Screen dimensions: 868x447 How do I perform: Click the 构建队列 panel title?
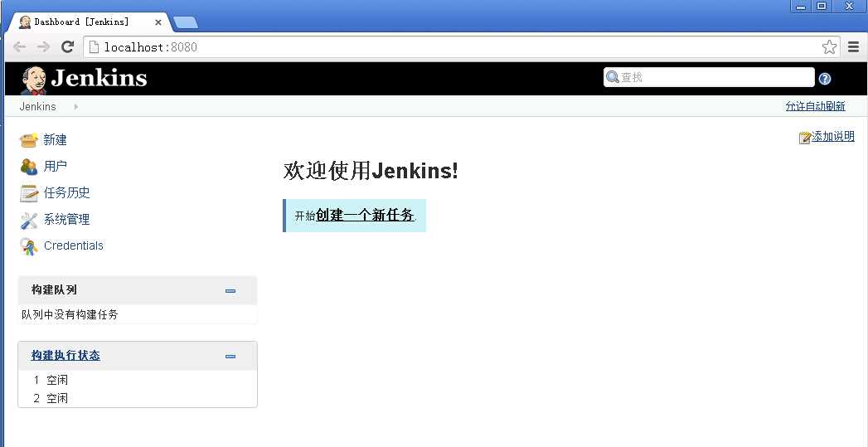tap(54, 289)
